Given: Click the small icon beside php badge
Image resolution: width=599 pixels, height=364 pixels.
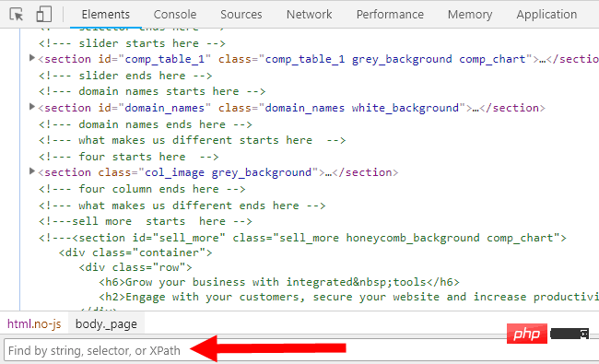Looking at the screenshot, I should 584,334.
